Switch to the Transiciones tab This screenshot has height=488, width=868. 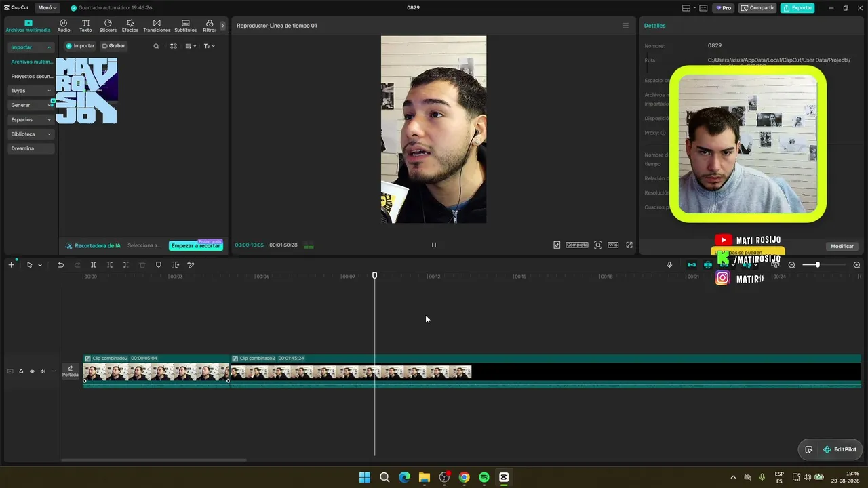pyautogui.click(x=157, y=26)
